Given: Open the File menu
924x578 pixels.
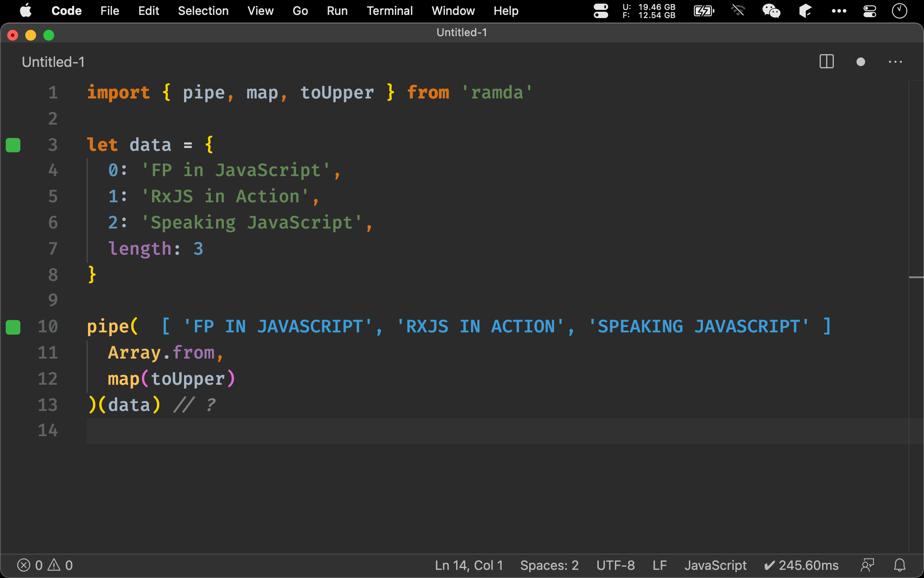Looking at the screenshot, I should [110, 10].
